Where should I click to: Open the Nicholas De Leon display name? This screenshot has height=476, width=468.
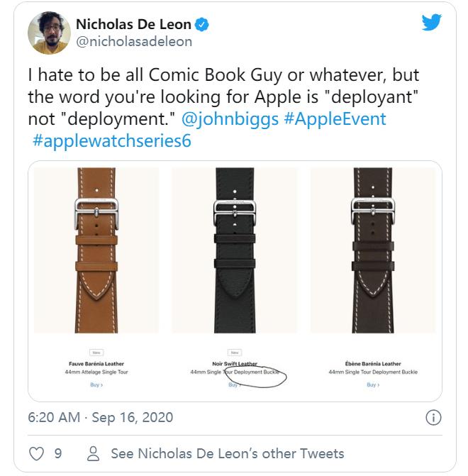133,24
